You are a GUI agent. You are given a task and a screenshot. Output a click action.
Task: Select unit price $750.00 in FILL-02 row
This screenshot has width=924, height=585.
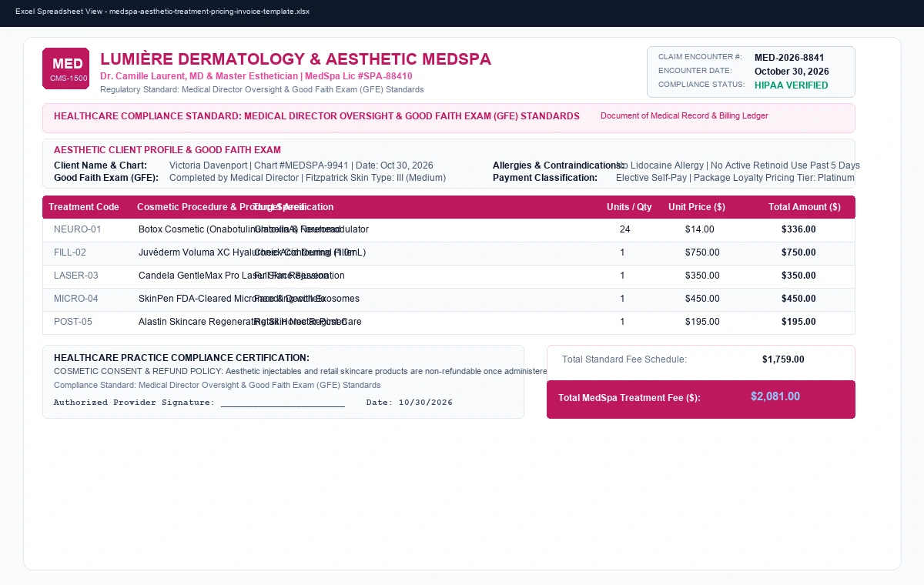(x=702, y=252)
